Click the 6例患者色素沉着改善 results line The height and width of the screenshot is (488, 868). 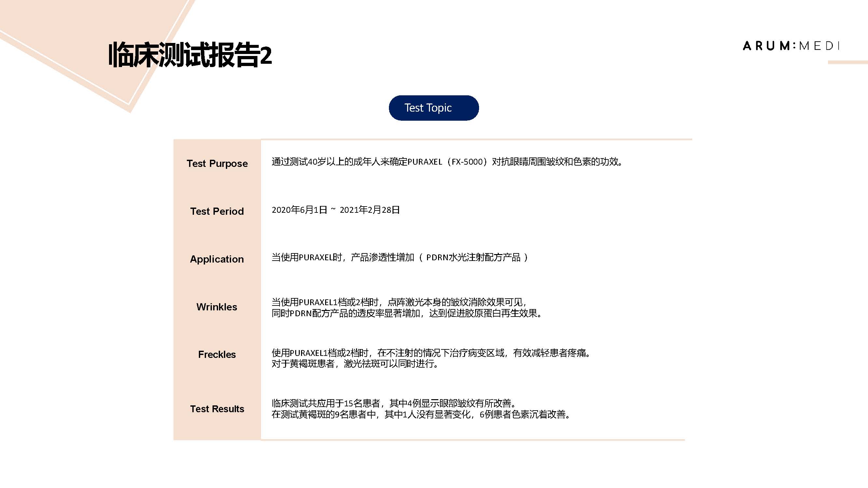point(420,414)
